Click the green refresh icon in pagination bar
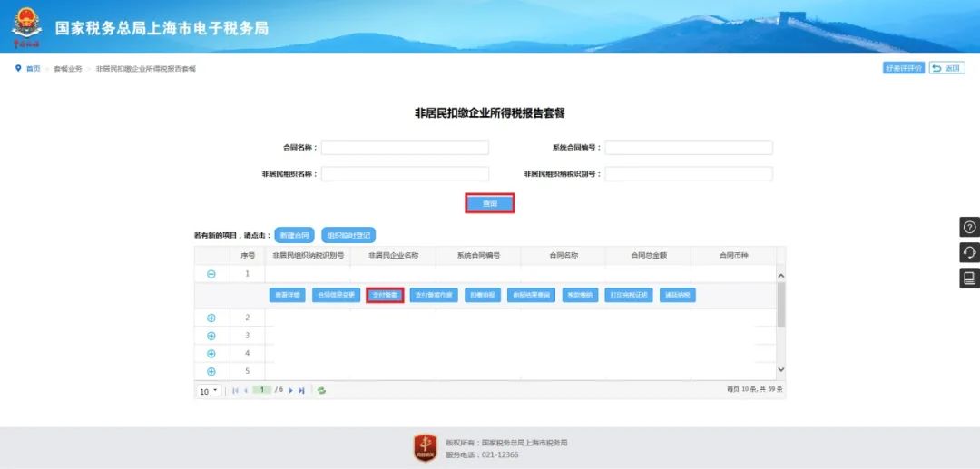980x469 pixels. (x=321, y=390)
